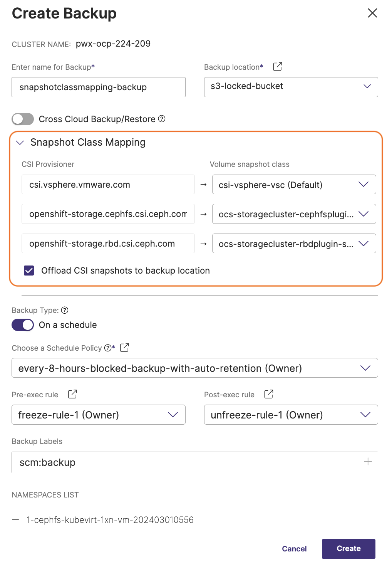The height and width of the screenshot is (568, 392).
Task: Open the s3-locked-bucket backup location dropdown
Action: tap(291, 87)
